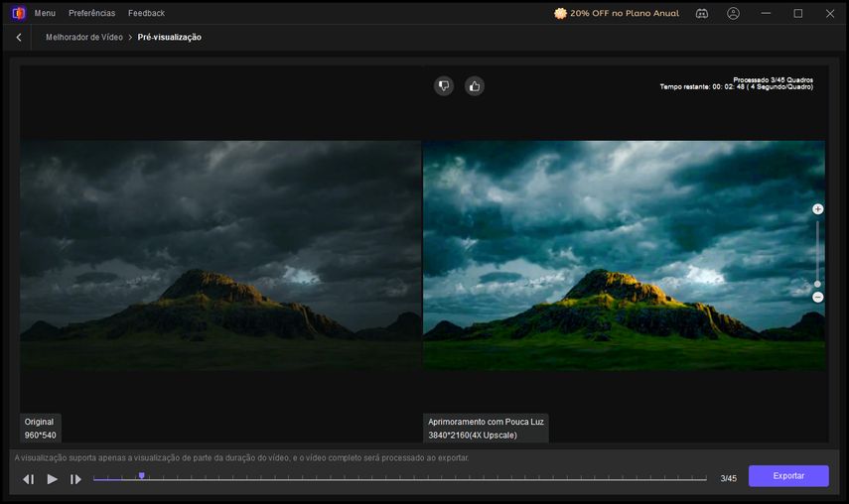Close the application window
The height and width of the screenshot is (504, 849).
(830, 13)
